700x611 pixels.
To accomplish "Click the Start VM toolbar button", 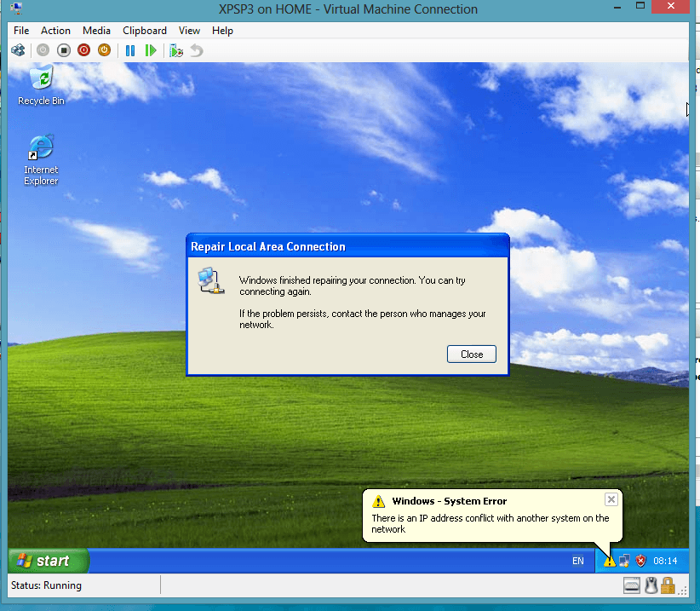I will click(43, 50).
